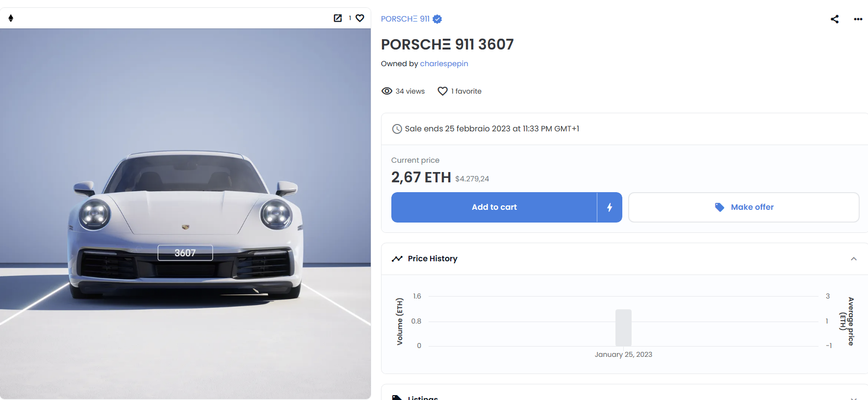Click the clock icon next to sale end date
868x400 pixels.
(x=397, y=128)
